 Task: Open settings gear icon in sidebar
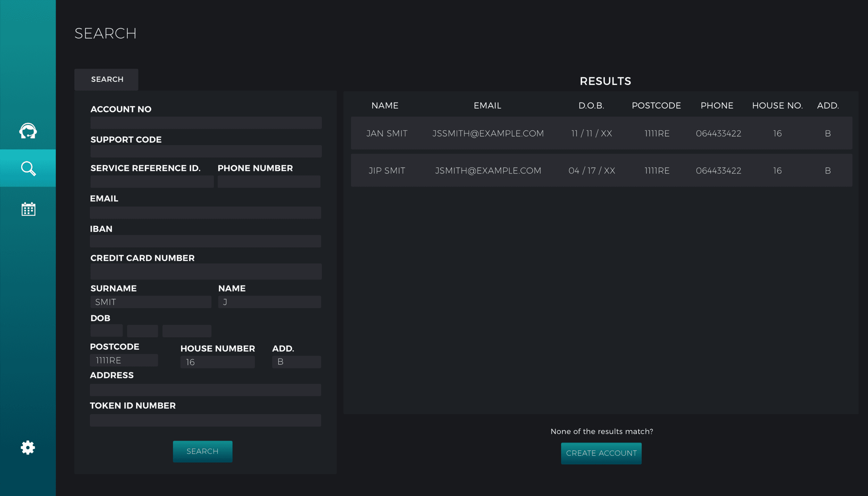[28, 447]
